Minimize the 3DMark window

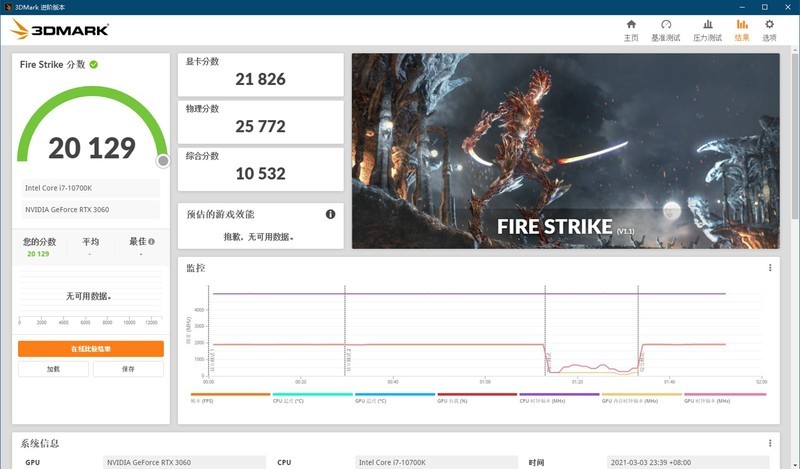742,7
